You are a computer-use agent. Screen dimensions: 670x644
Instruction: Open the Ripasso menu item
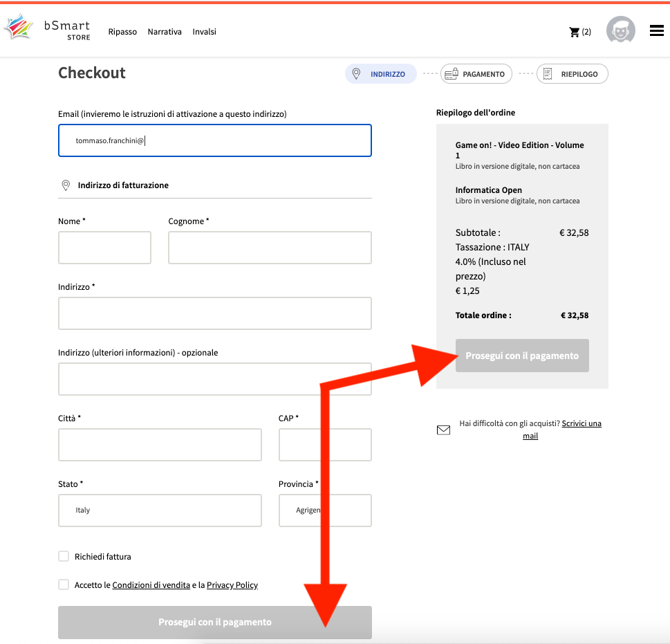[122, 32]
